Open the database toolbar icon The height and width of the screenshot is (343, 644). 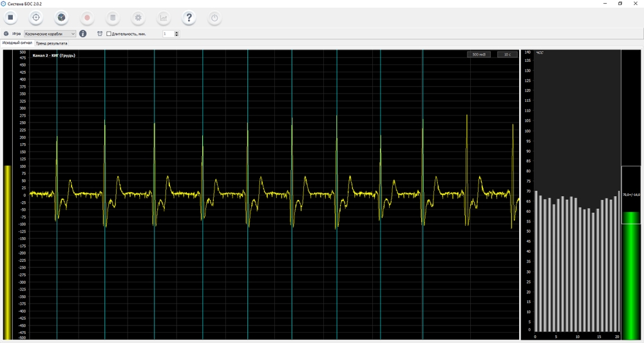coord(112,18)
